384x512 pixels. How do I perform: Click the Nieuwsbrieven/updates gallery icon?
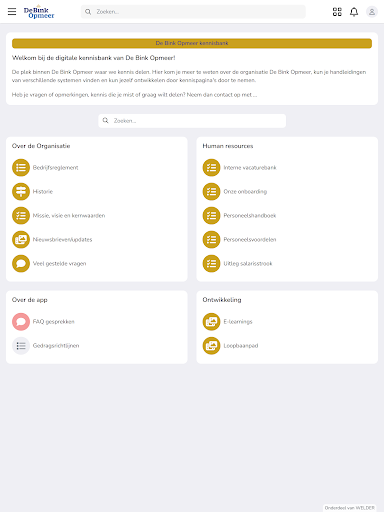21,240
